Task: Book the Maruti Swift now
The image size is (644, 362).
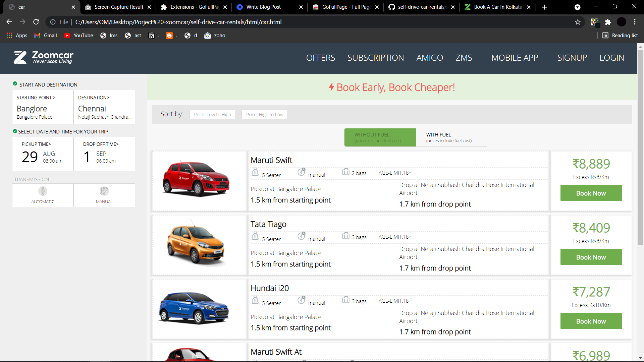Action: (591, 193)
